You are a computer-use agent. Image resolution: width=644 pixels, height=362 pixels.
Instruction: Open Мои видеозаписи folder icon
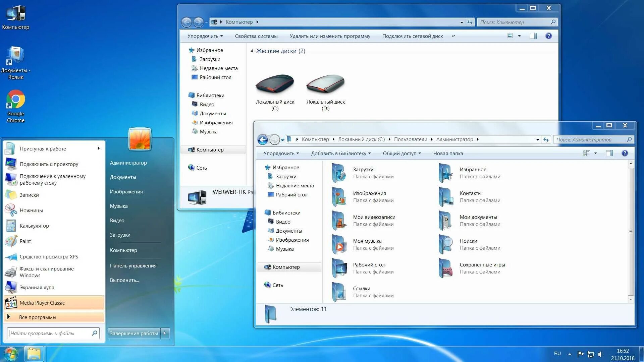[340, 220]
